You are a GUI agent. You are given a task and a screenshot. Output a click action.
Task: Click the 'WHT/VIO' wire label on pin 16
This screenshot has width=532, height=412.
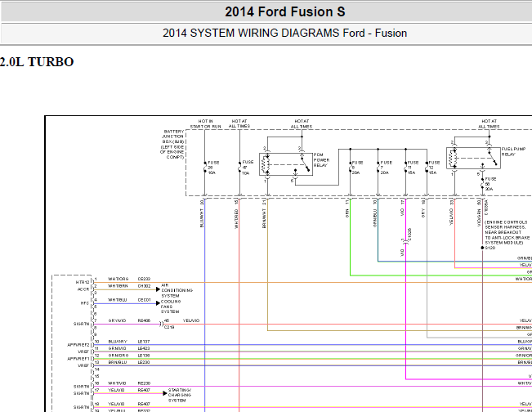pos(117,383)
